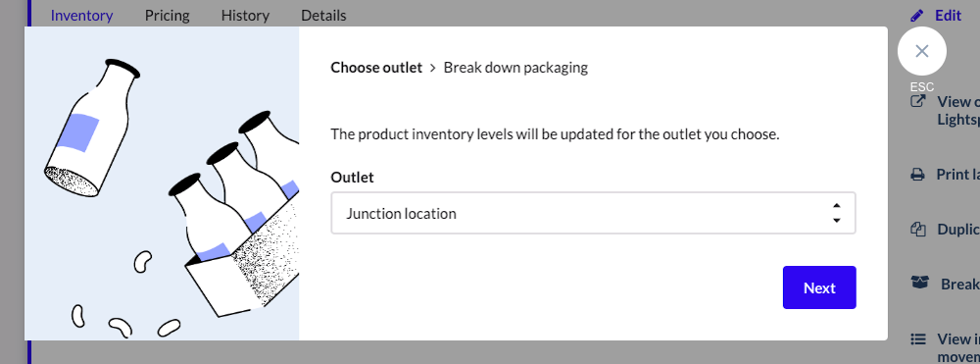Image resolution: width=980 pixels, height=364 pixels.
Task: Click the list icon for inventory movements
Action: 917,339
